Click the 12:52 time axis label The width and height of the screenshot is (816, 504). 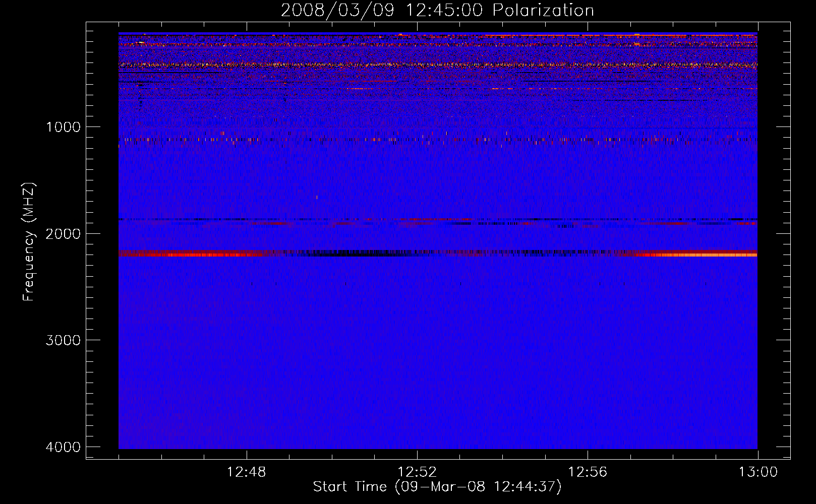(x=417, y=472)
